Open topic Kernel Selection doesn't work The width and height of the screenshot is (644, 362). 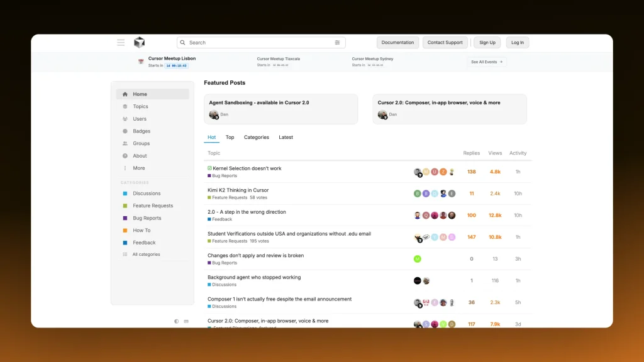(x=247, y=168)
